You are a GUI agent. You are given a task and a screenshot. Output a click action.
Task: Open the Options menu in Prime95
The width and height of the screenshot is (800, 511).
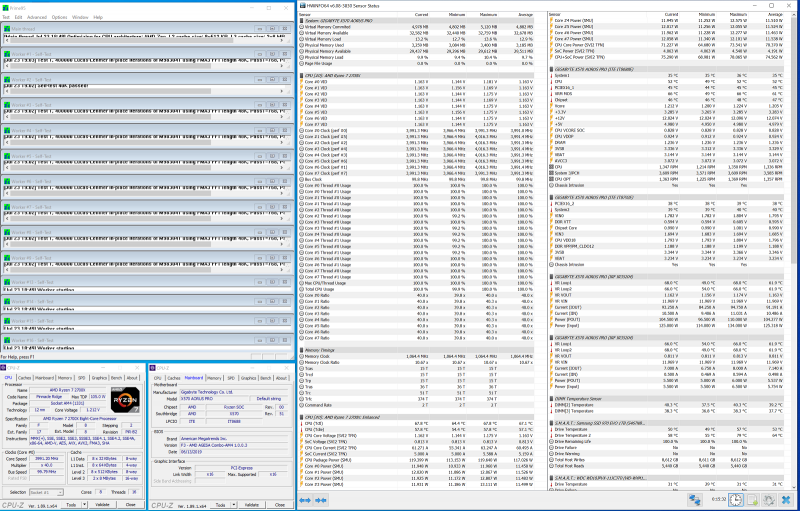coord(59,17)
